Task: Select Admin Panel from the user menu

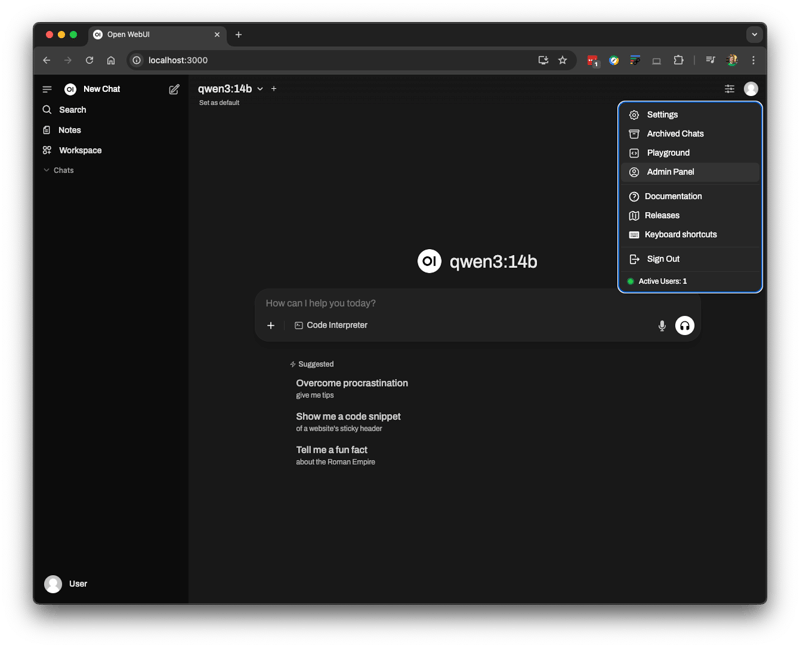Action: tap(670, 172)
